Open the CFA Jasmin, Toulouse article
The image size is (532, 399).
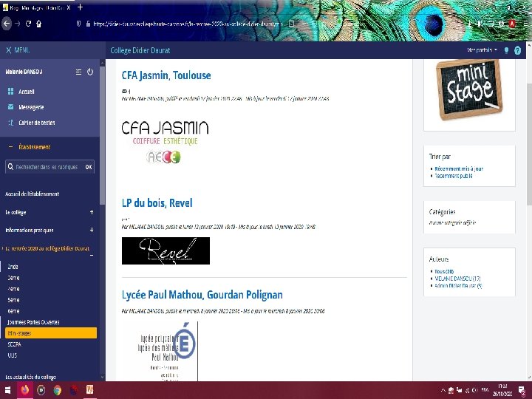[166, 75]
